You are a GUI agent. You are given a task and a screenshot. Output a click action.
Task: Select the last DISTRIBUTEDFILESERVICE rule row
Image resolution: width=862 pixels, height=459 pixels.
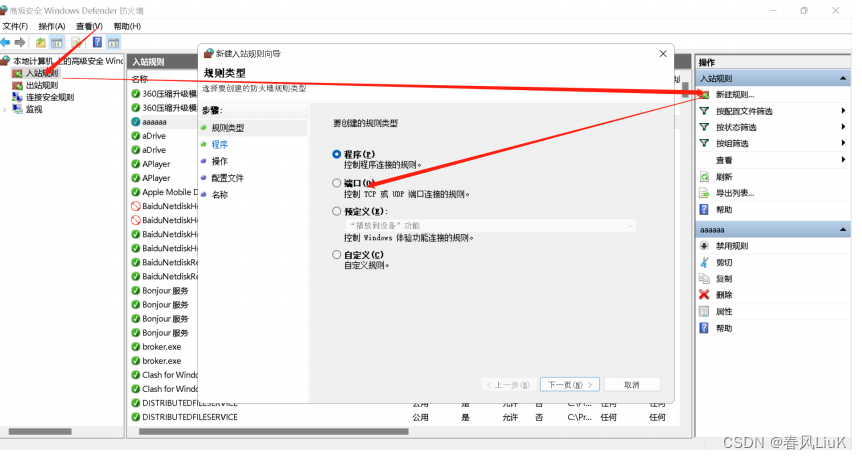[x=404, y=417]
